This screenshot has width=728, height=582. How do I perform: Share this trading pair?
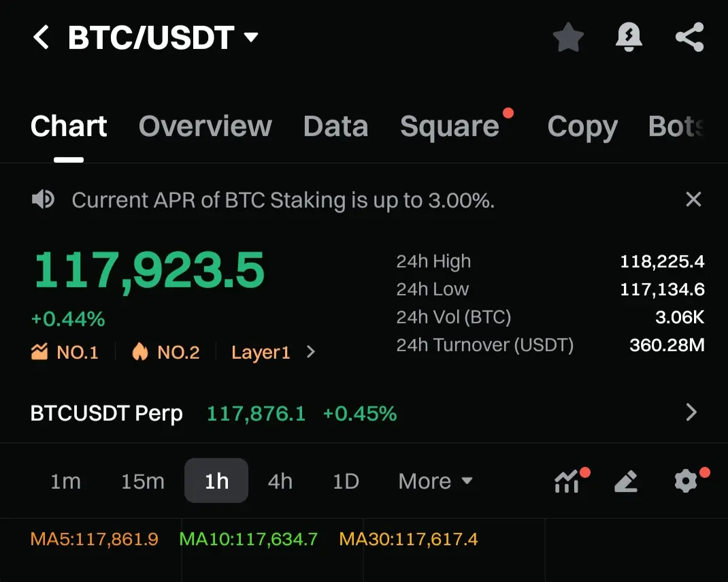[689, 37]
